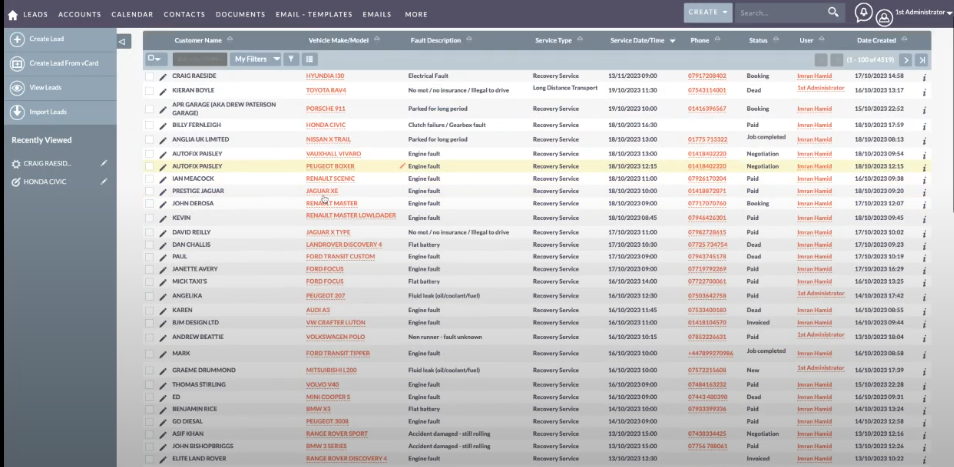The image size is (954, 467).
Task: Open the Calendar menu item
Action: (132, 14)
